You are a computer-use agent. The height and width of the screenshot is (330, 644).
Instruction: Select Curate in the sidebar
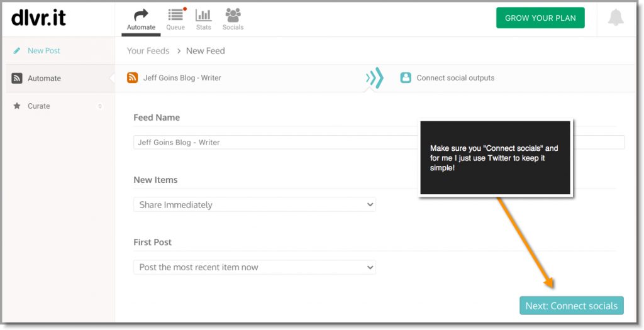38,106
